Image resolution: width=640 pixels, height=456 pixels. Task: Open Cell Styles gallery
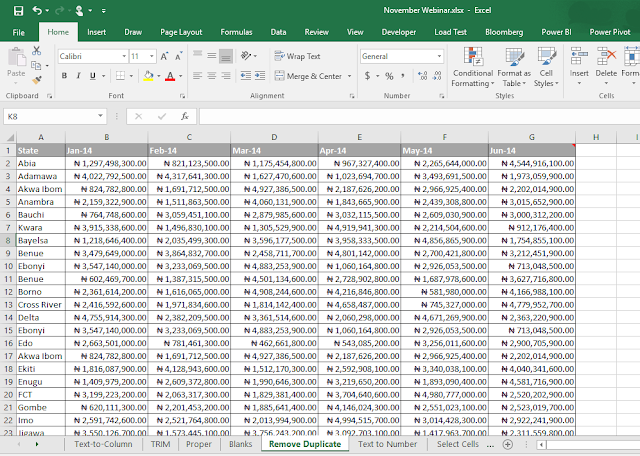(546, 67)
